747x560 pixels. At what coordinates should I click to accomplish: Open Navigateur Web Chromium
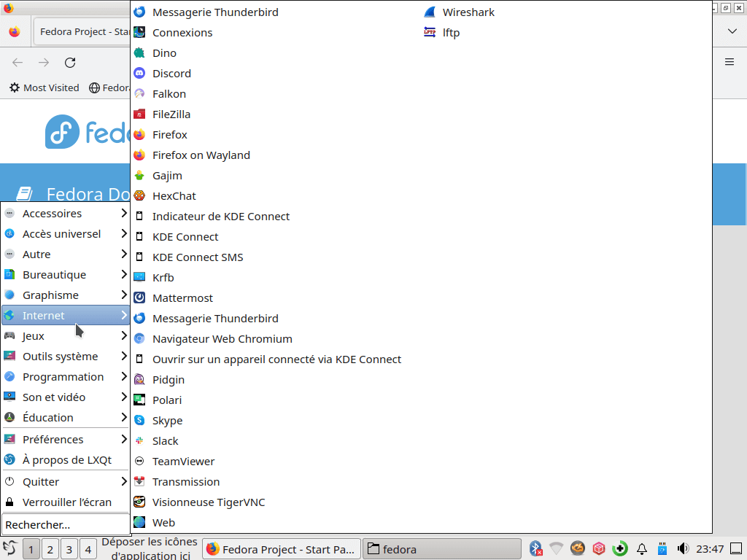tap(213, 340)
